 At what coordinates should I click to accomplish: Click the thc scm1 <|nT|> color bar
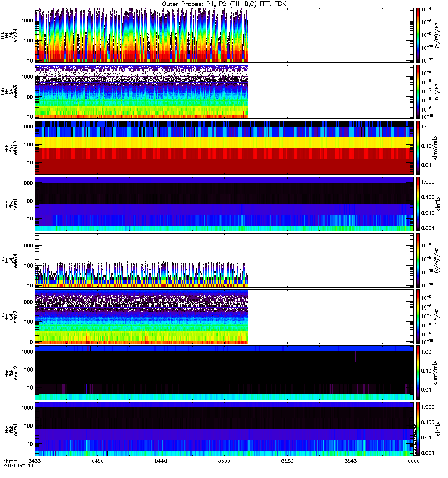click(x=418, y=429)
